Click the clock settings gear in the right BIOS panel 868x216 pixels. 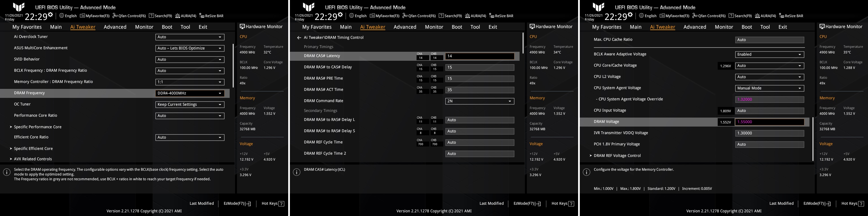pos(630,15)
